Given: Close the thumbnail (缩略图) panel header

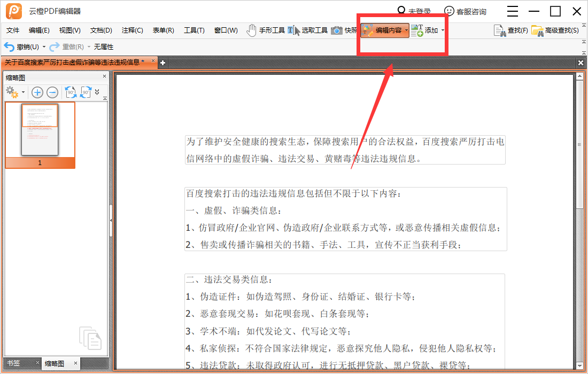Looking at the screenshot, I should click(105, 76).
